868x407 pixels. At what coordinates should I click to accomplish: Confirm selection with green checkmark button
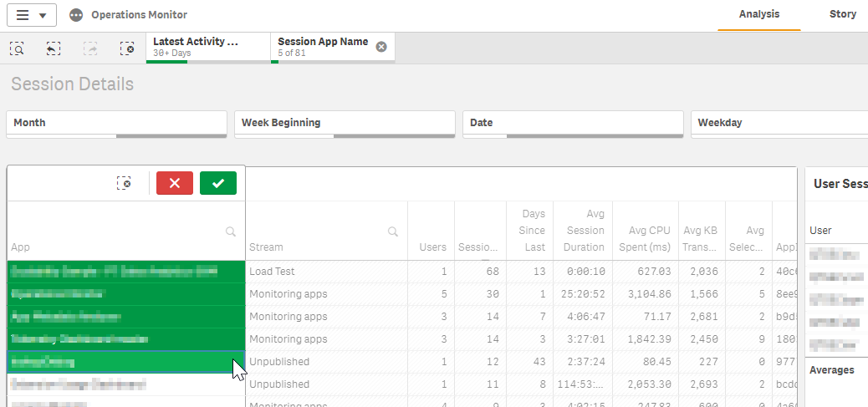(218, 183)
